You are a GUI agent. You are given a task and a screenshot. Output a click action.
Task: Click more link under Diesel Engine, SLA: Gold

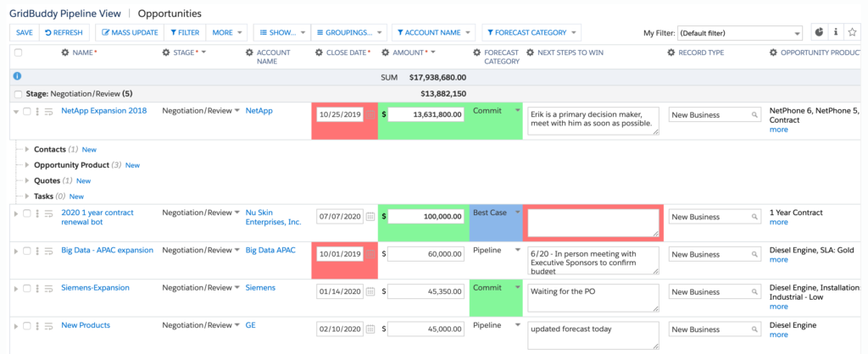tap(778, 259)
